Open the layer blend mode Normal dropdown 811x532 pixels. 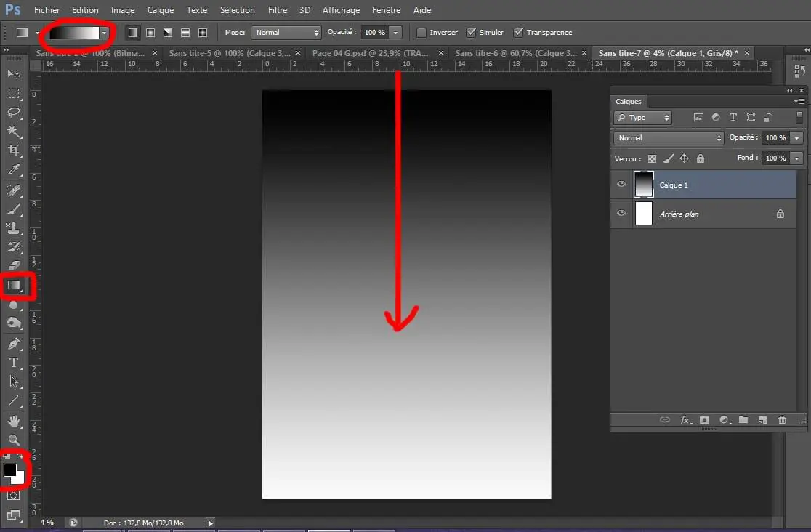pyautogui.click(x=669, y=137)
